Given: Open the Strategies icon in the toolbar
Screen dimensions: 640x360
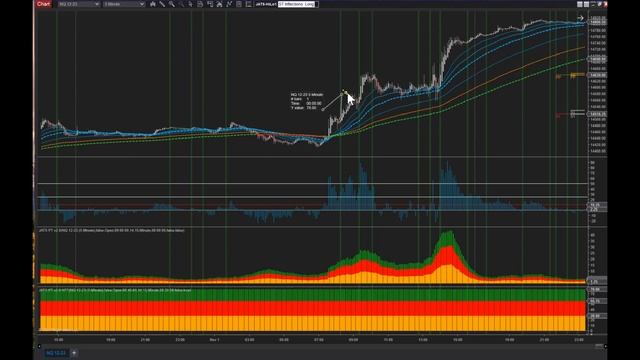Looking at the screenshot, I should click(239, 4).
